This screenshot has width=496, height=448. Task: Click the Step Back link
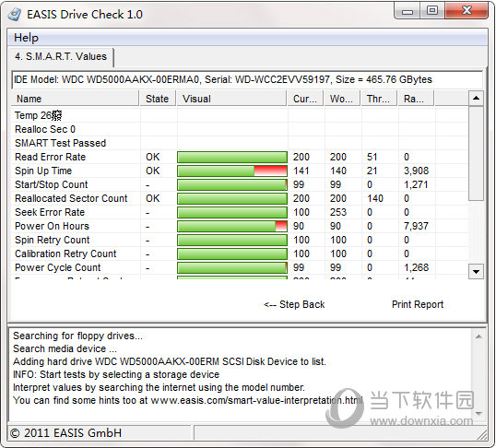click(x=294, y=304)
